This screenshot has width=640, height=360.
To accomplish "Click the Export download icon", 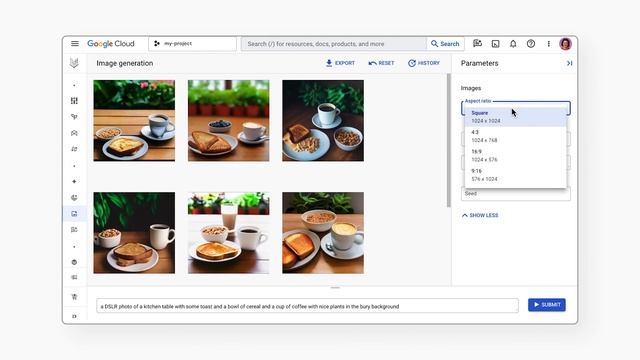I will (329, 63).
